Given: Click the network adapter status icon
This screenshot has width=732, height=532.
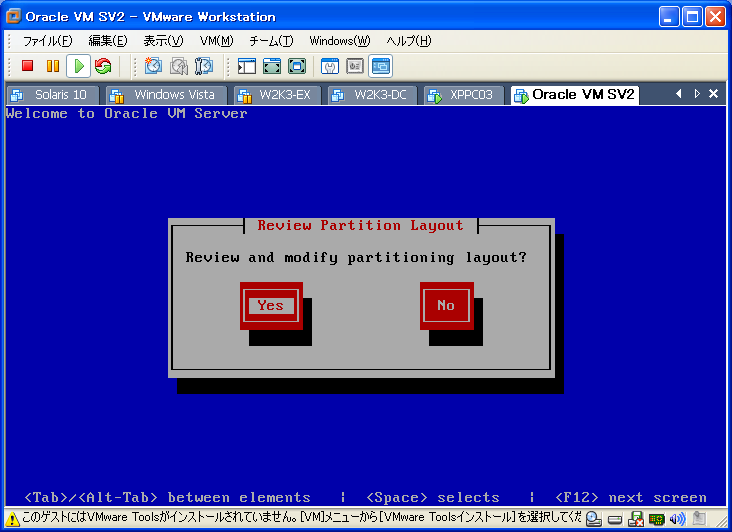Looking at the screenshot, I should 657,519.
